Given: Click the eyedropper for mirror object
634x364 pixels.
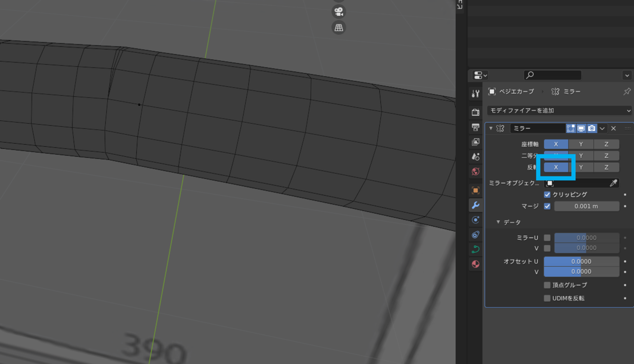Looking at the screenshot, I should tap(613, 183).
